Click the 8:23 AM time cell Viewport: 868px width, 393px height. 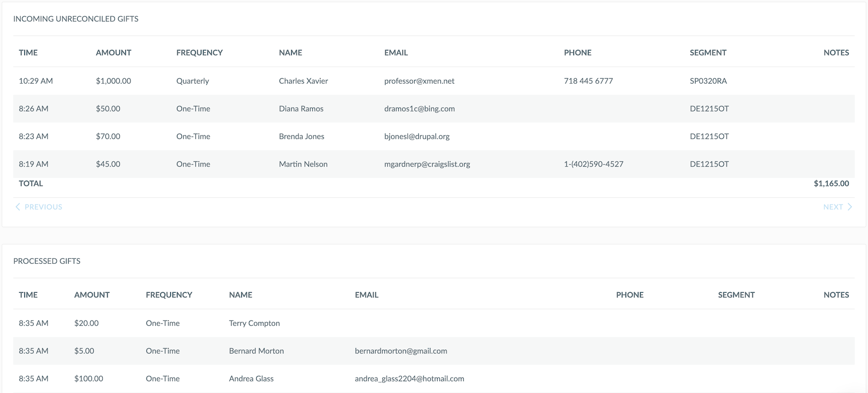click(34, 136)
